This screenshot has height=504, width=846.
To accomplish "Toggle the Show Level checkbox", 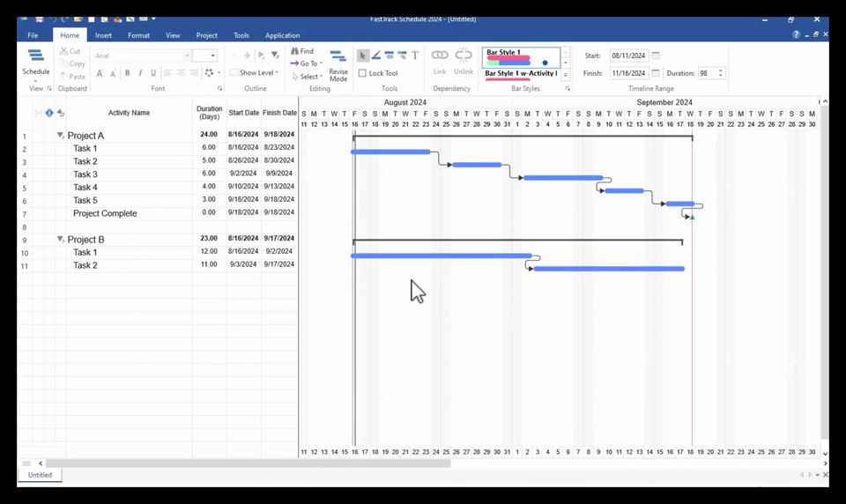I will coord(234,72).
